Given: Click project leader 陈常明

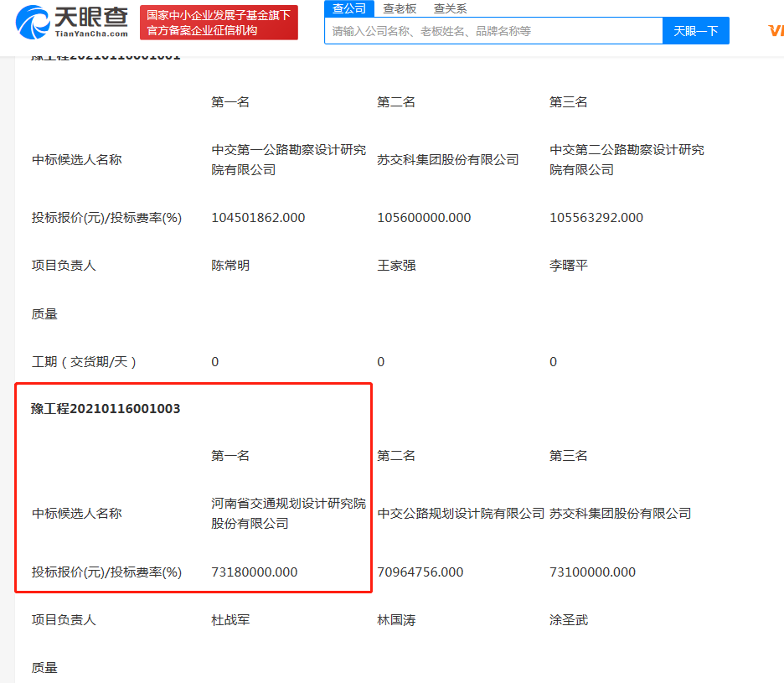Looking at the screenshot, I should pyautogui.click(x=230, y=265).
